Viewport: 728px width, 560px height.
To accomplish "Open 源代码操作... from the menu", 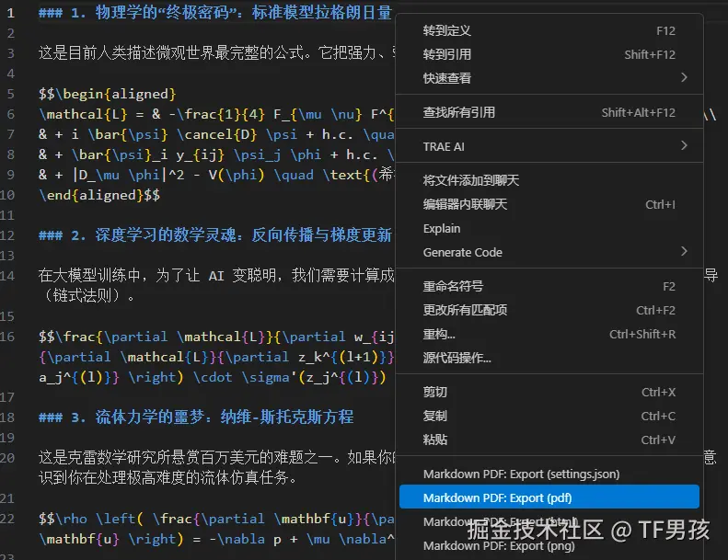I will 549,358.
